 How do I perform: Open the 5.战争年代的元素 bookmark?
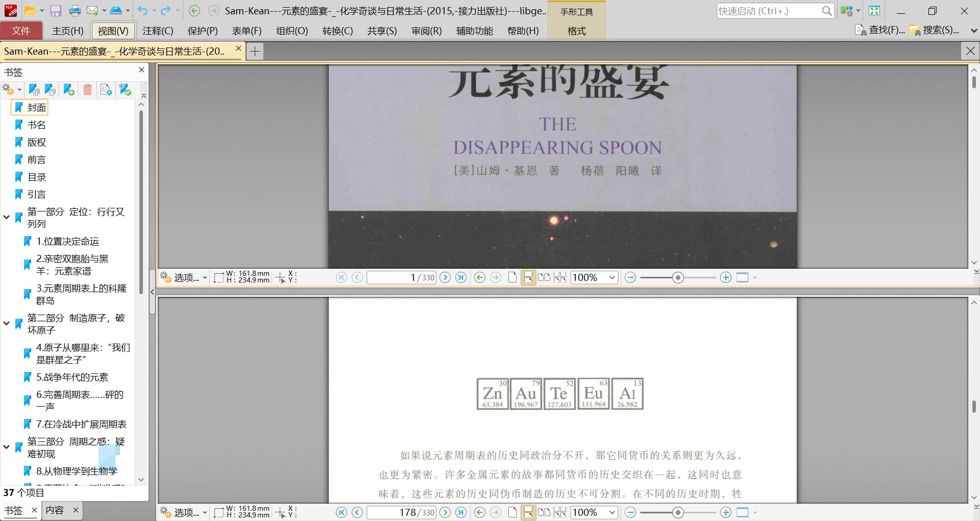pos(72,377)
